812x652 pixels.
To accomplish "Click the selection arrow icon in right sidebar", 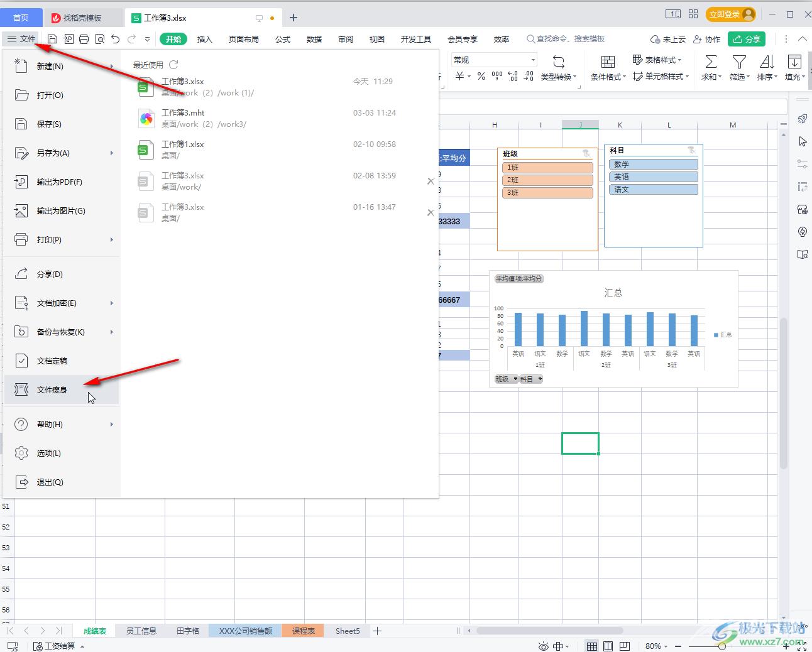I will 803,141.
